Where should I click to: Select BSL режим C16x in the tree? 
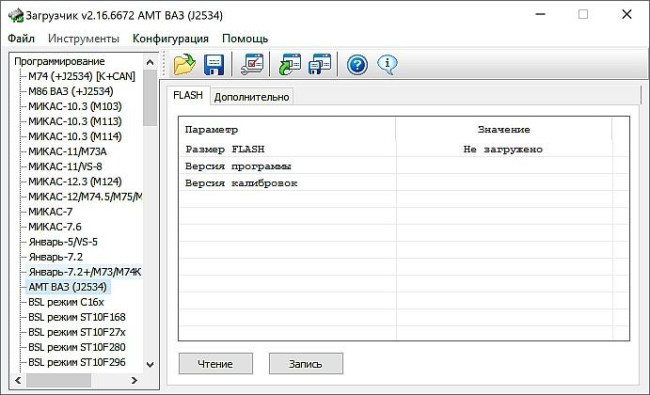pyautogui.click(x=66, y=302)
